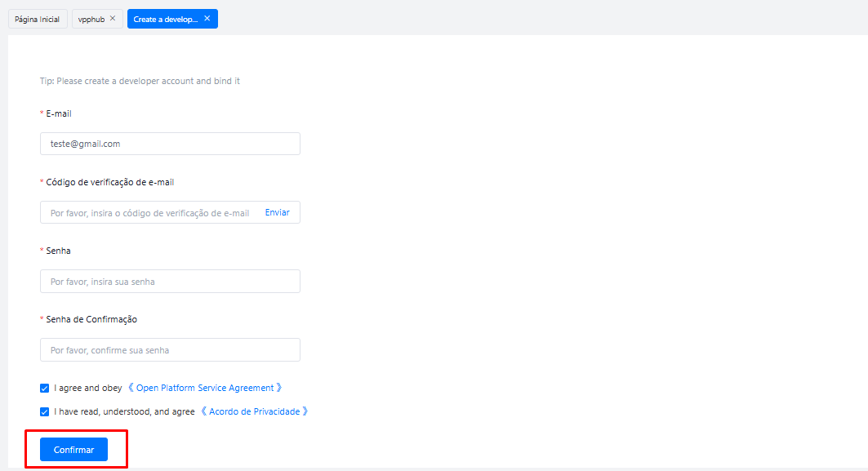Image resolution: width=868 pixels, height=471 pixels.
Task: View the Acordo de Privacidade link
Action: 254,412
